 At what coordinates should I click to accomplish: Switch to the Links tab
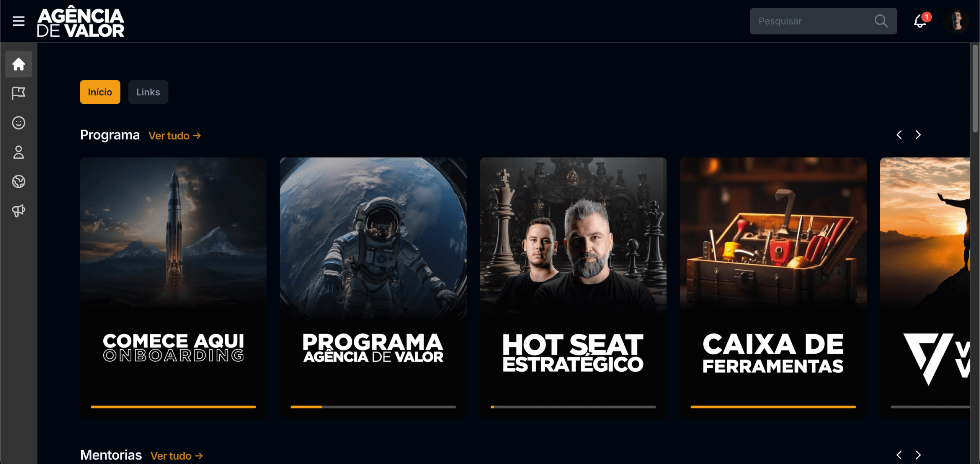148,92
